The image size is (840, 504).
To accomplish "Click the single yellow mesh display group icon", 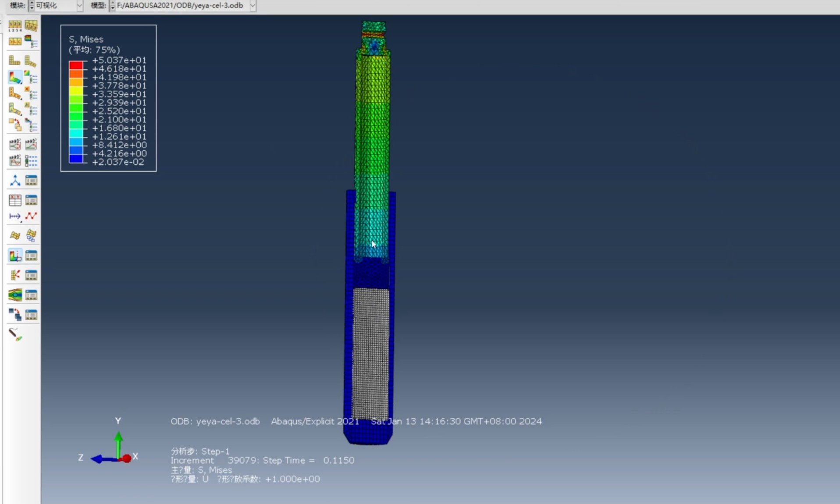I will tap(15, 236).
